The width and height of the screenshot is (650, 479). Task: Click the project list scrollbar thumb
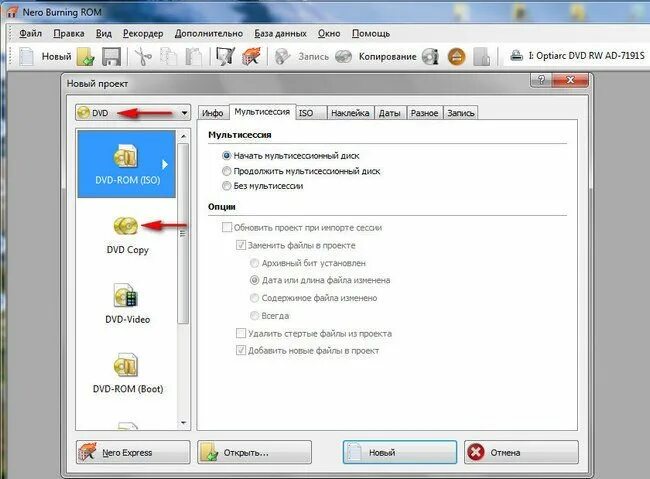[x=183, y=233]
